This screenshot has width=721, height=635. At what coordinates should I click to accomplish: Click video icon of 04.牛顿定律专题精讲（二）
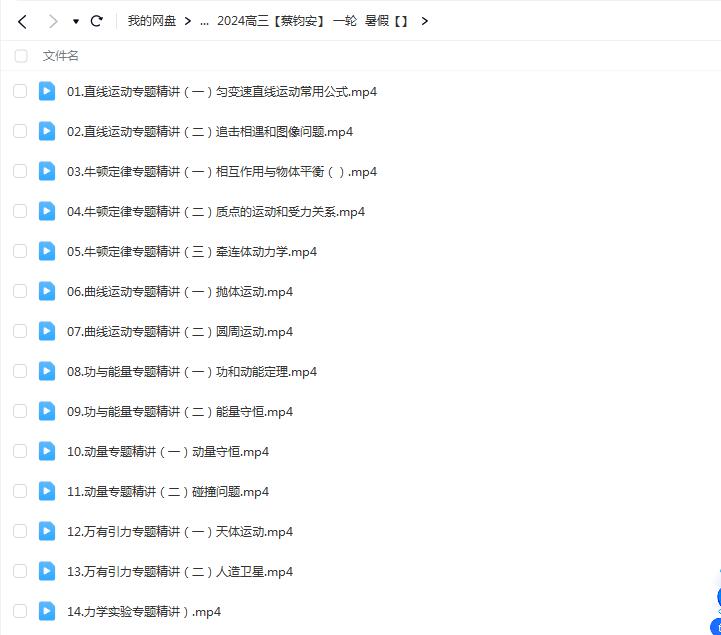(47, 211)
